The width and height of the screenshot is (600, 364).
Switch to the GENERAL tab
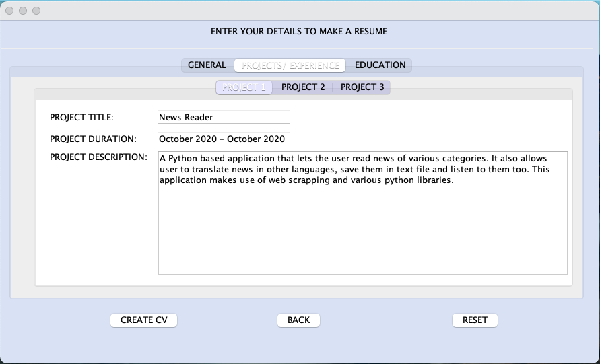(207, 65)
